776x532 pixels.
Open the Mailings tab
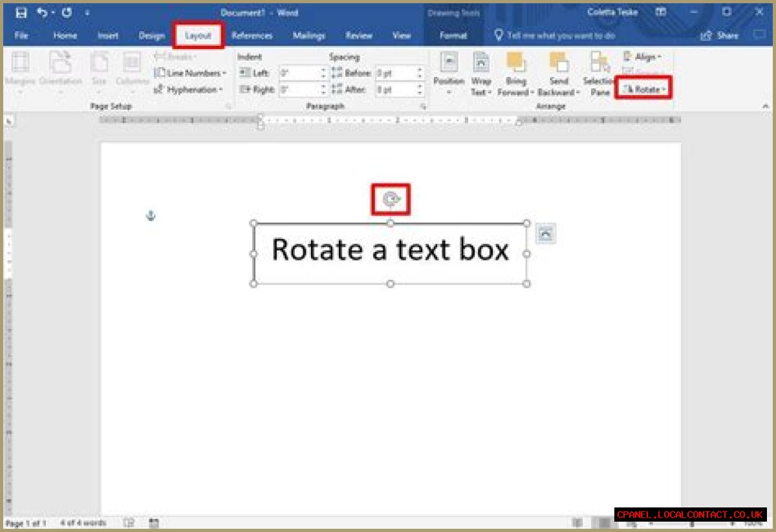click(308, 36)
